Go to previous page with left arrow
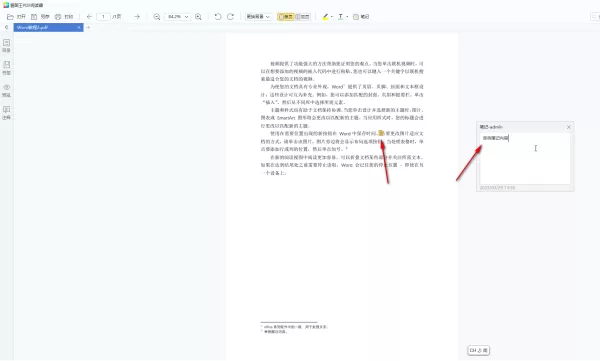This screenshot has height=361, width=600. pos(89,17)
